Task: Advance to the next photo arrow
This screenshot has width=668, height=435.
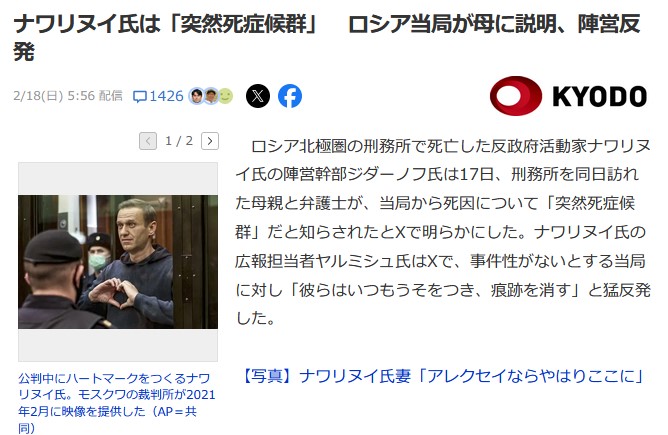Action: pos(210,141)
